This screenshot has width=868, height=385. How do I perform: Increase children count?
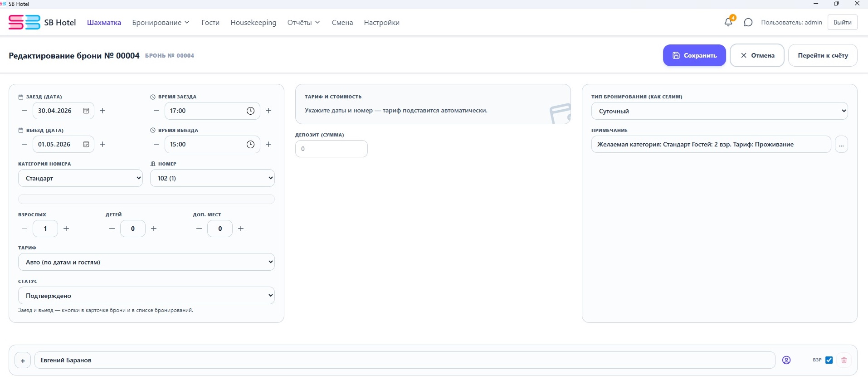(x=154, y=229)
